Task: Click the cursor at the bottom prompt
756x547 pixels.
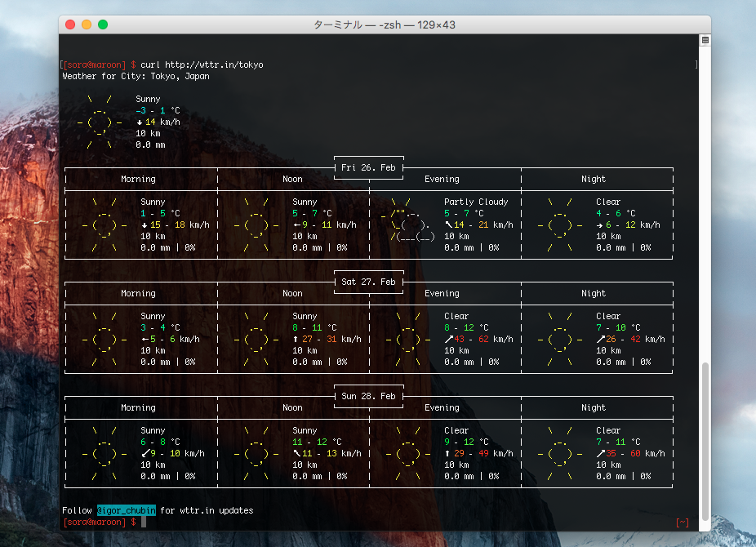Action: pyautogui.click(x=143, y=522)
